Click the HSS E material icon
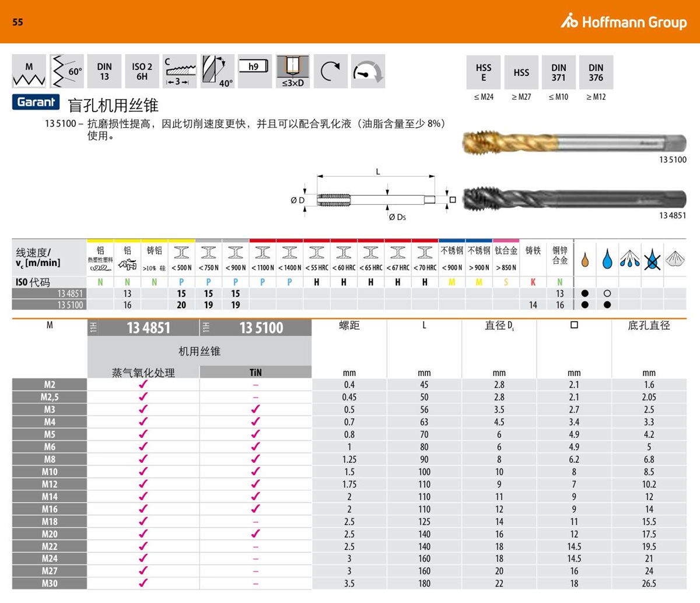Viewport: 700px width, 603px height. (484, 72)
